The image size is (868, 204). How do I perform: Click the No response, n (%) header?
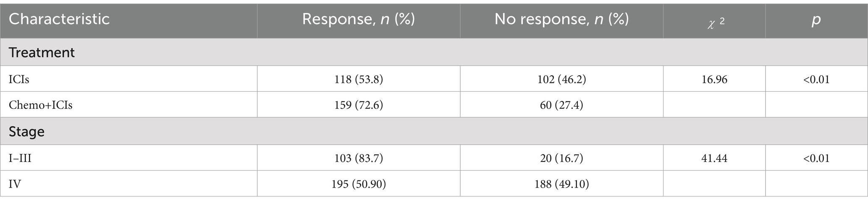[561, 19]
